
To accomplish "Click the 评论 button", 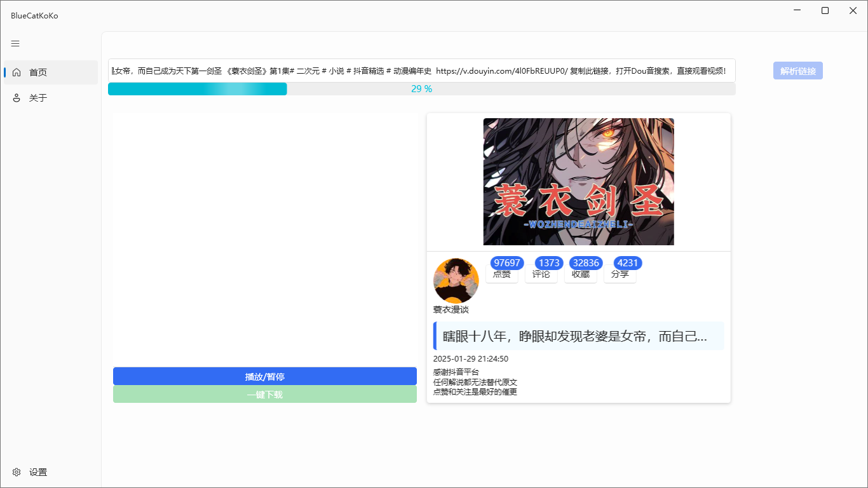I will (541, 274).
